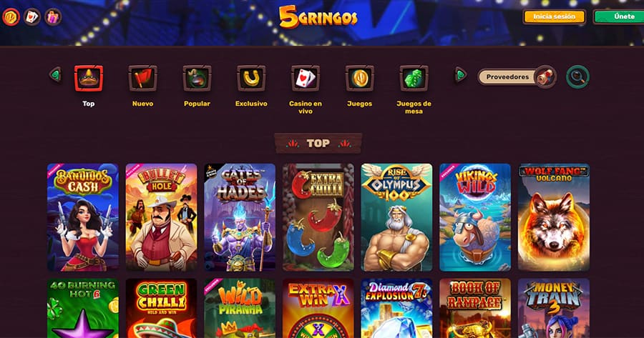644x338 pixels.
Task: Click the gold coin icon at top left
Action: (11, 17)
